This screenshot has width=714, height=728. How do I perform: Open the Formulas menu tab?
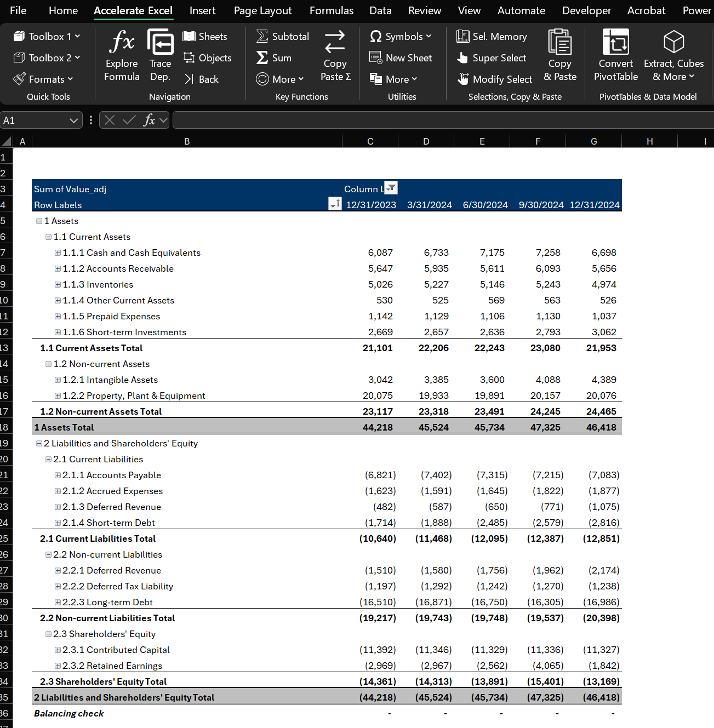pos(331,10)
